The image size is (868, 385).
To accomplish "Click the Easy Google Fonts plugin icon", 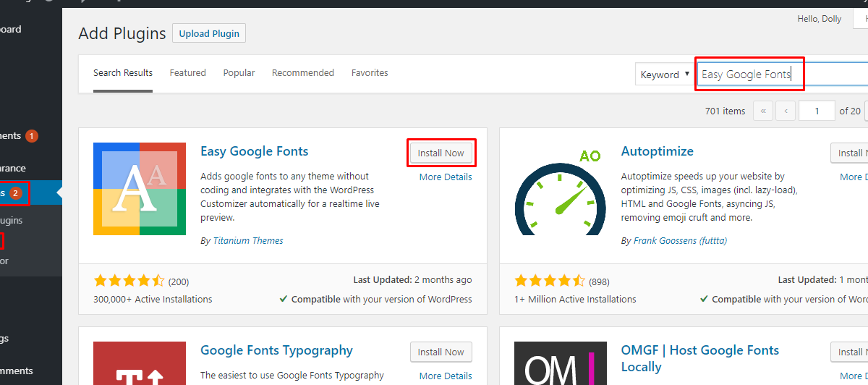I will (140, 189).
